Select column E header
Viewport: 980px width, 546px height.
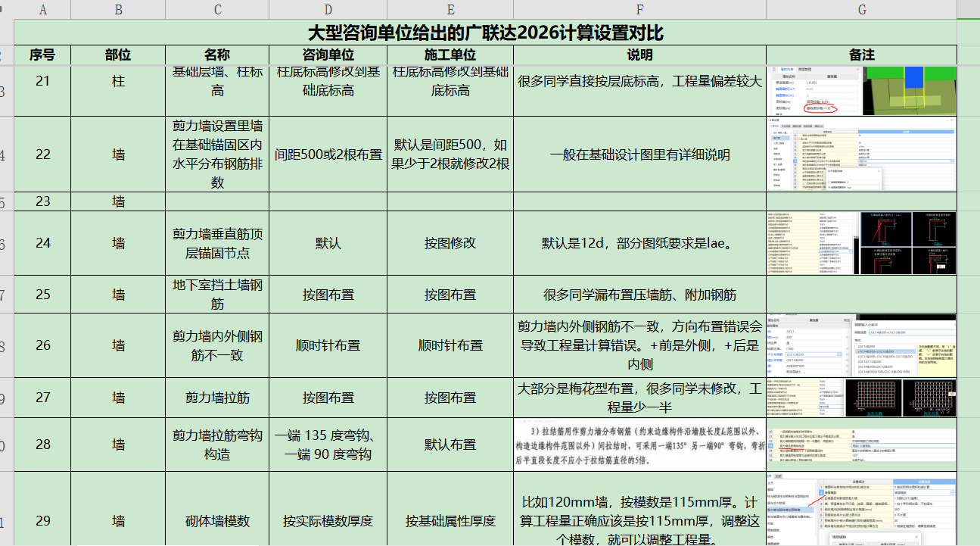(x=450, y=10)
